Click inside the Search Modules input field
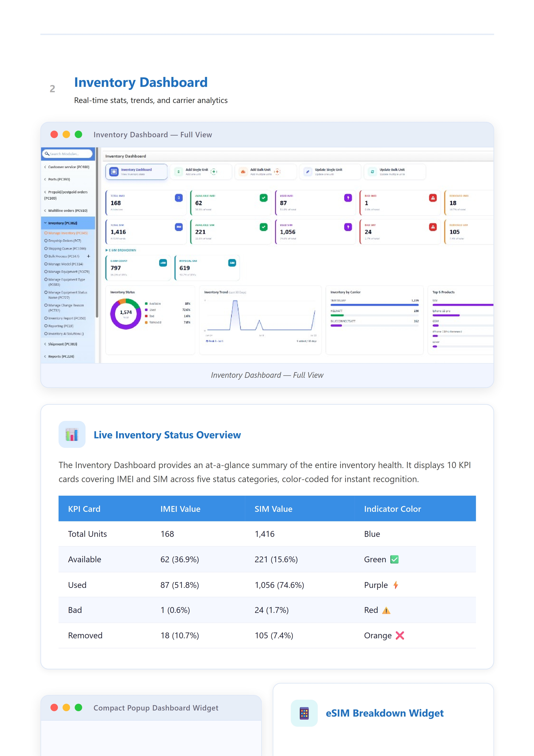The image size is (534, 756). tap(67, 154)
